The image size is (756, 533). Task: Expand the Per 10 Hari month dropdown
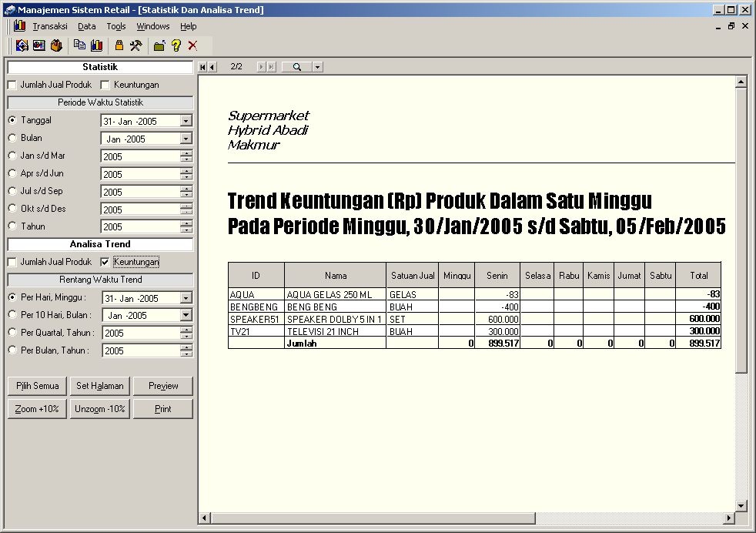point(186,315)
